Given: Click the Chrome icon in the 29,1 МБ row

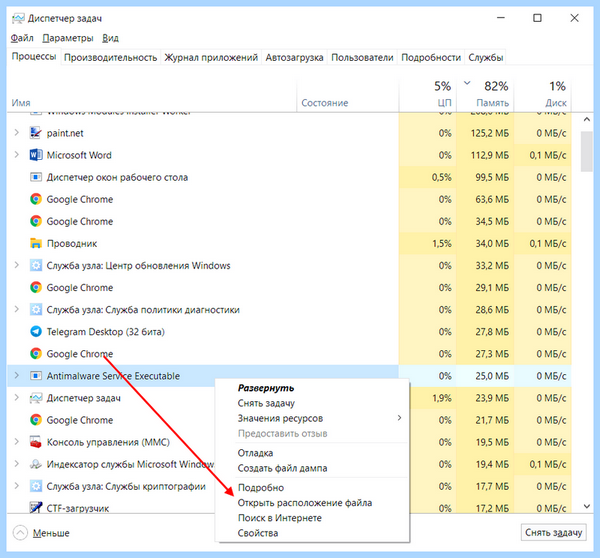Looking at the screenshot, I should [36, 287].
